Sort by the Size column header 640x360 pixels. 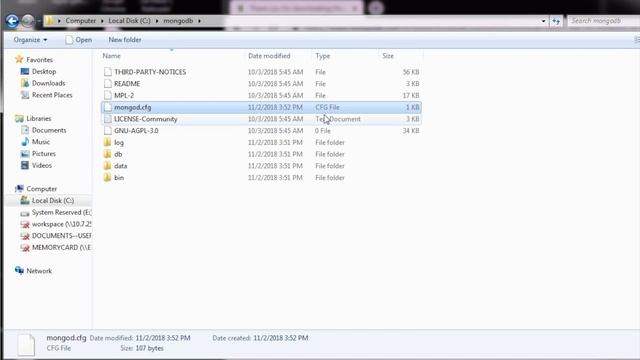(388, 56)
